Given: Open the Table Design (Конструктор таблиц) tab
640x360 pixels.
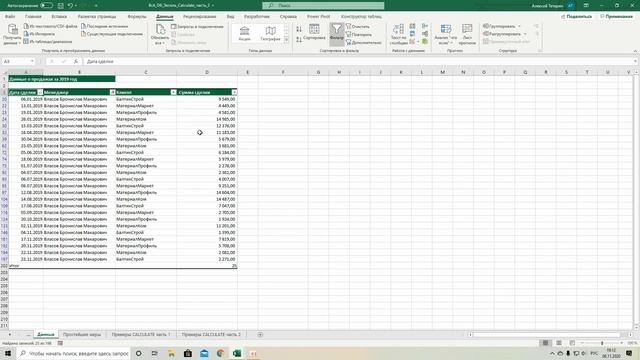Looking at the screenshot, I should [x=361, y=17].
